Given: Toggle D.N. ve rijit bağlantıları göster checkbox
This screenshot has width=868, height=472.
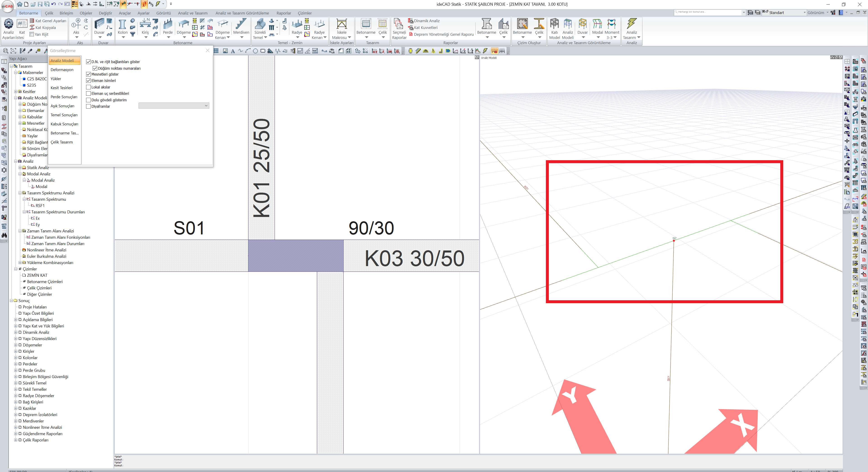Looking at the screenshot, I should [88, 62].
